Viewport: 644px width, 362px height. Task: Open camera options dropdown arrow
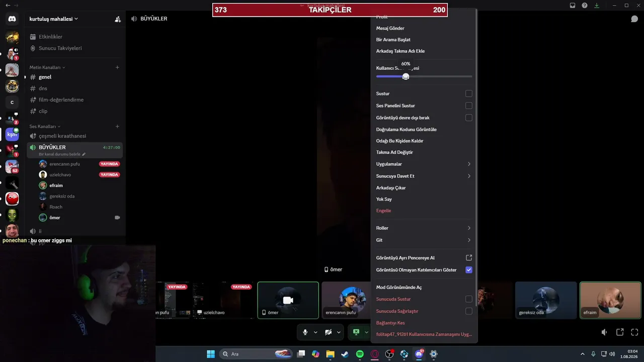coord(339,332)
